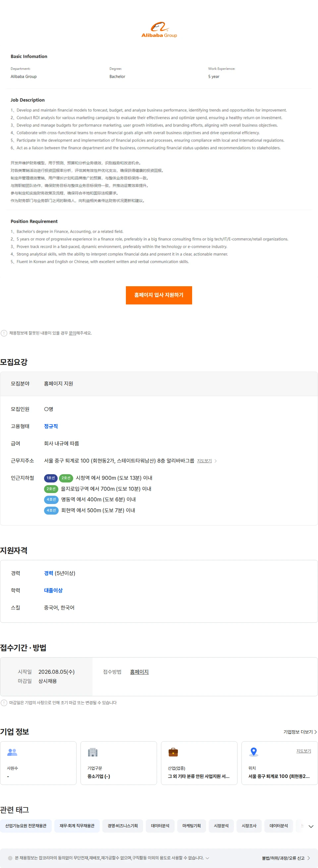Select the 마케팅기획 tag
This screenshot has width=318, height=868.
191,826
